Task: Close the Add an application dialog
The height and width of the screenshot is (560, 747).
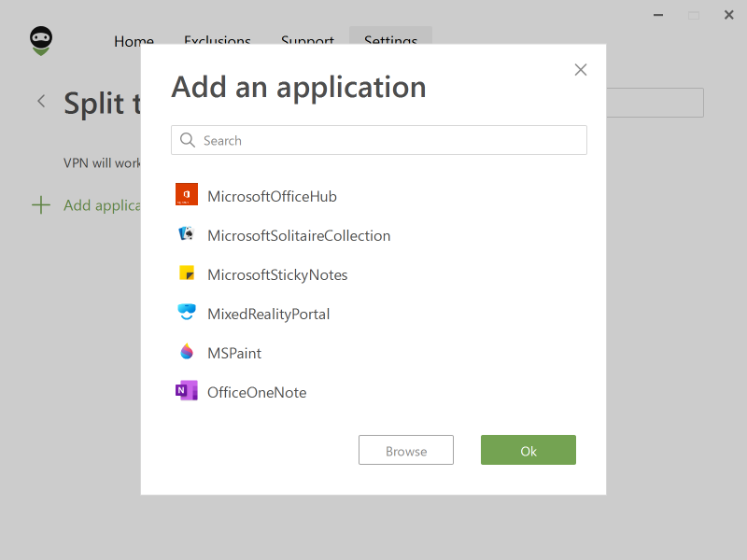Action: (580, 70)
